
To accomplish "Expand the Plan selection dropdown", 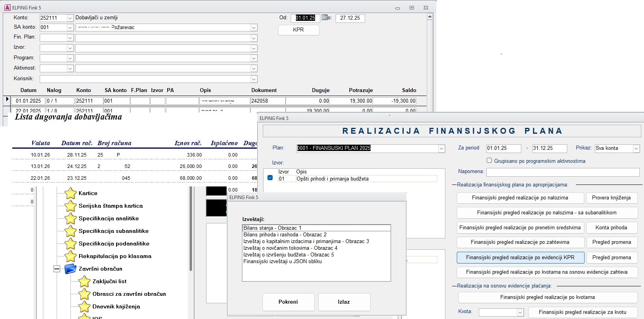I will 441,149.
